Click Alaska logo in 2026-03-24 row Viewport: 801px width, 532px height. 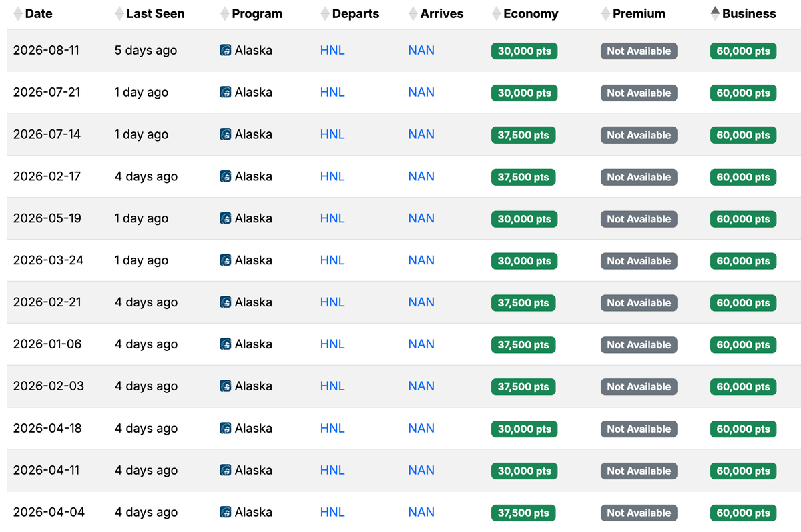pos(226,261)
